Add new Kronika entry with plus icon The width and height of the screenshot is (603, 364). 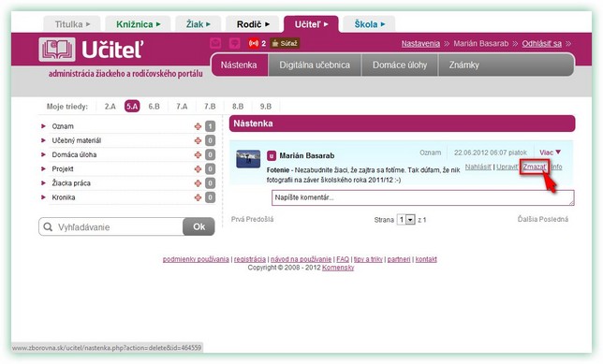(198, 197)
